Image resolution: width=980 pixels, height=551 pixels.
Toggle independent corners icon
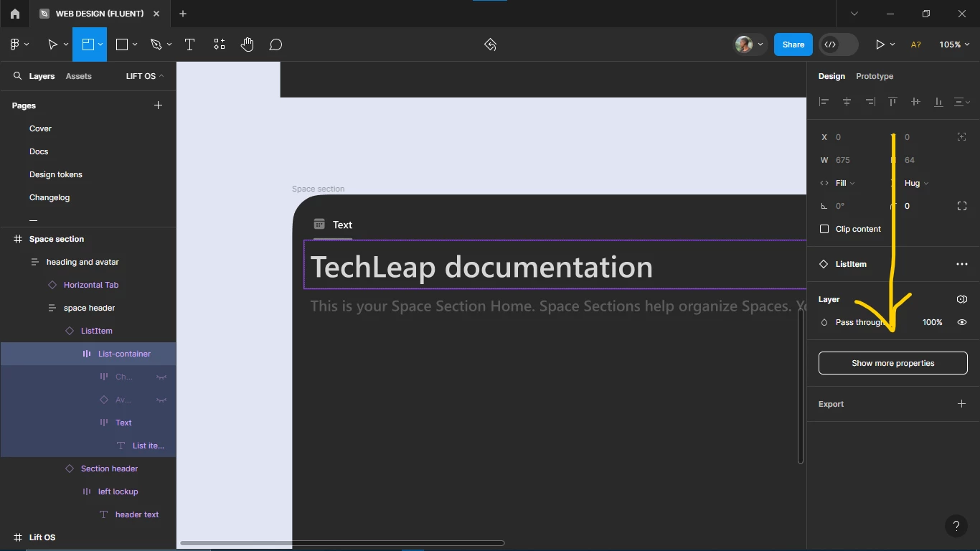pos(962,206)
